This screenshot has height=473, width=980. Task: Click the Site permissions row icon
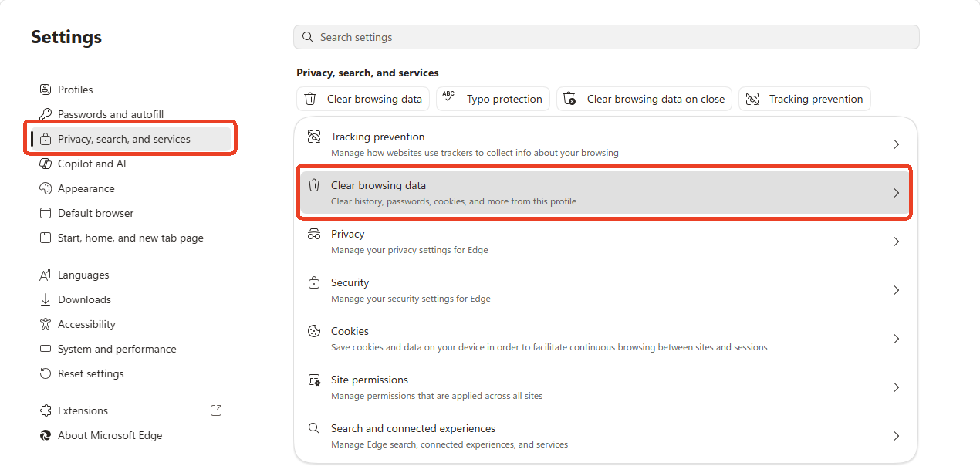(314, 380)
